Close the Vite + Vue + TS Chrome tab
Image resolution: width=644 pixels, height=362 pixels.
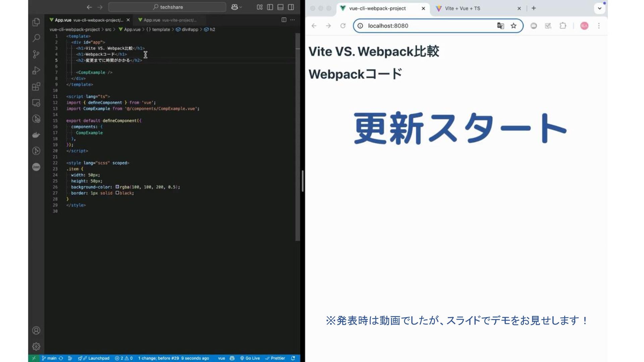click(x=519, y=8)
